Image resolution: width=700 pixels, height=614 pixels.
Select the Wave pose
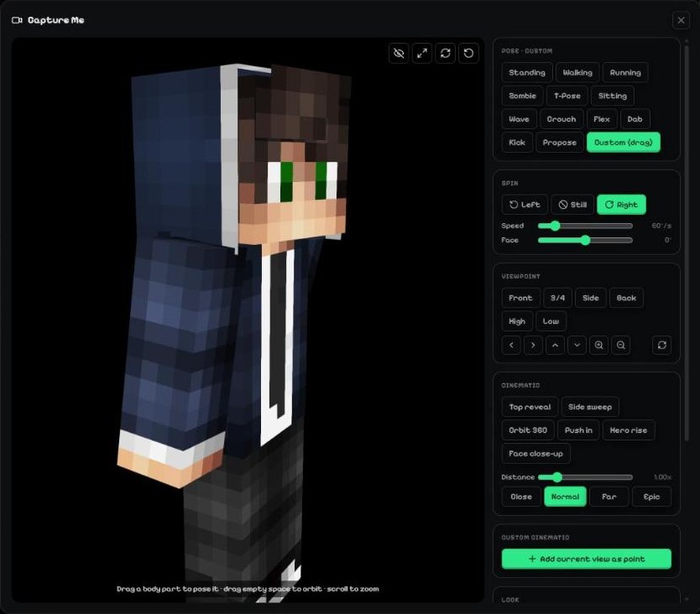click(x=519, y=119)
